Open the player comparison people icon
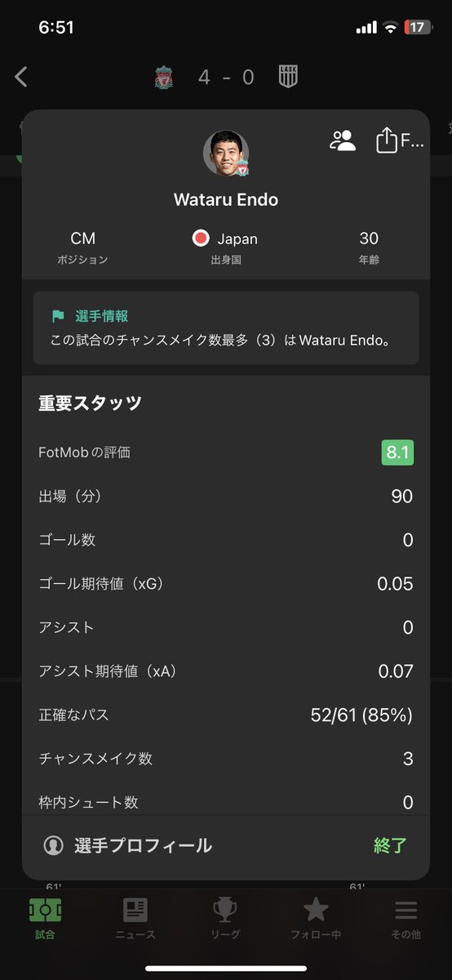Viewport: 452px width, 980px height. 343,140
